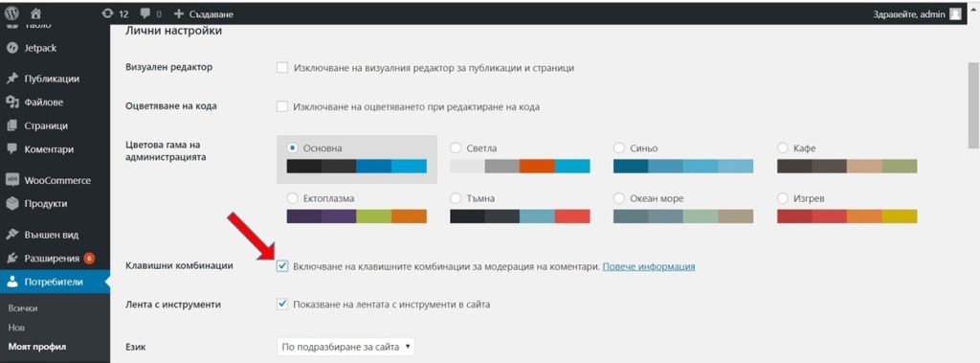Click the Страници pages icon
This screenshot has width=980, height=363.
pos(11,125)
